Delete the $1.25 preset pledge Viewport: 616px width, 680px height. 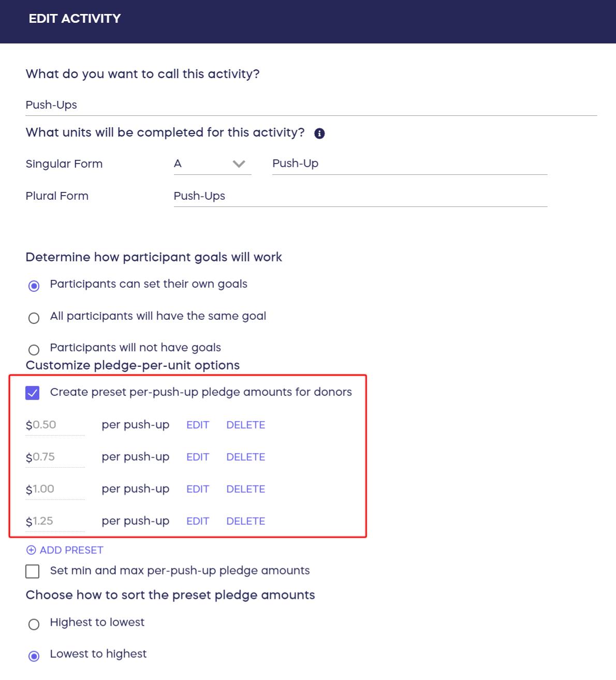point(245,521)
